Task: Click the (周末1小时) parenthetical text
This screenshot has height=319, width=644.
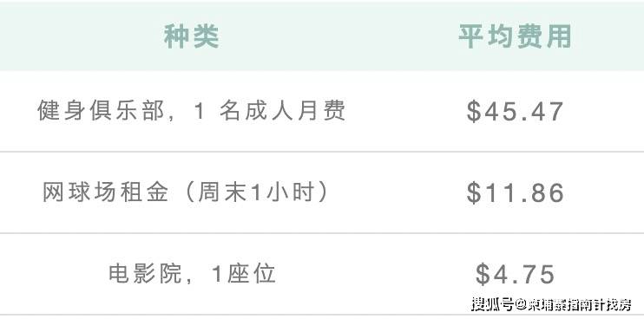Action: pos(256,192)
